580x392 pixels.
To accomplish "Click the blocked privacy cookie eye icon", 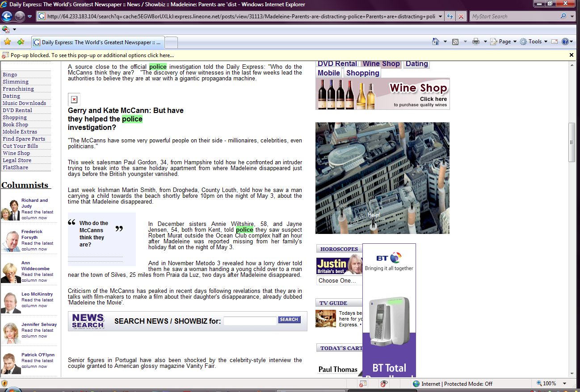I will pyautogui.click(x=384, y=384).
